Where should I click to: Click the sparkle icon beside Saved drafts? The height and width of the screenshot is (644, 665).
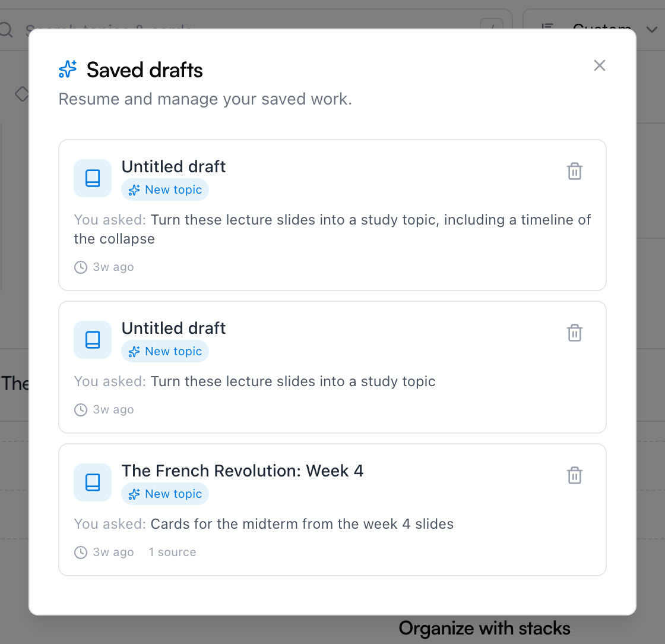[68, 69]
